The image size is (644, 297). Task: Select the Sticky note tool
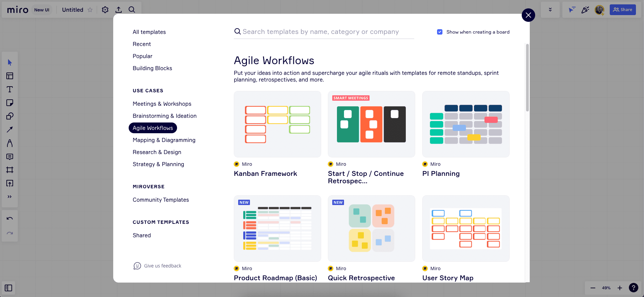10,103
